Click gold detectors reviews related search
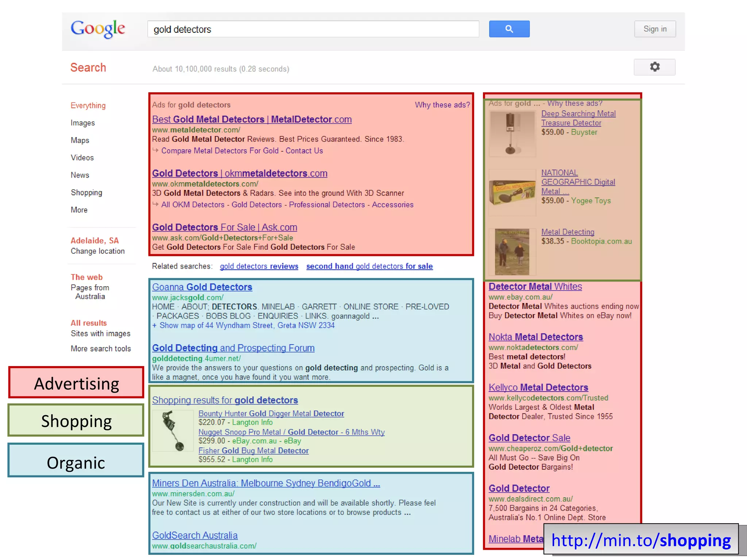The width and height of the screenshot is (747, 560). pyautogui.click(x=259, y=266)
